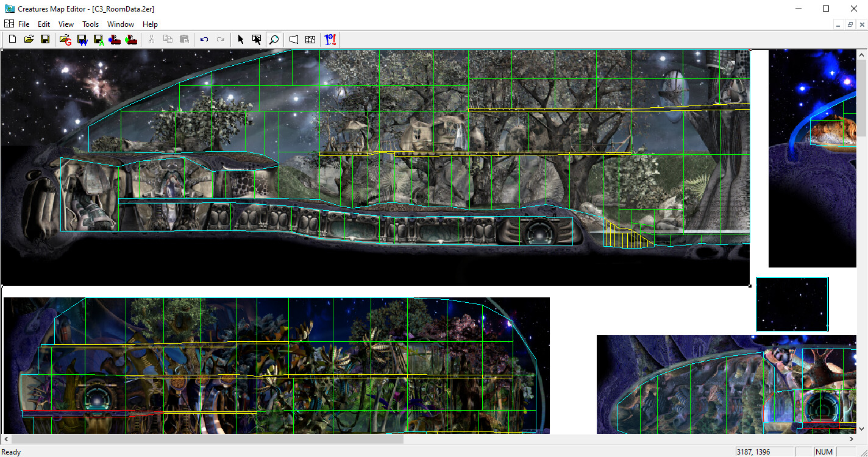The image size is (868, 457).
Task: Open the megaphone announcement tool
Action: [293, 39]
